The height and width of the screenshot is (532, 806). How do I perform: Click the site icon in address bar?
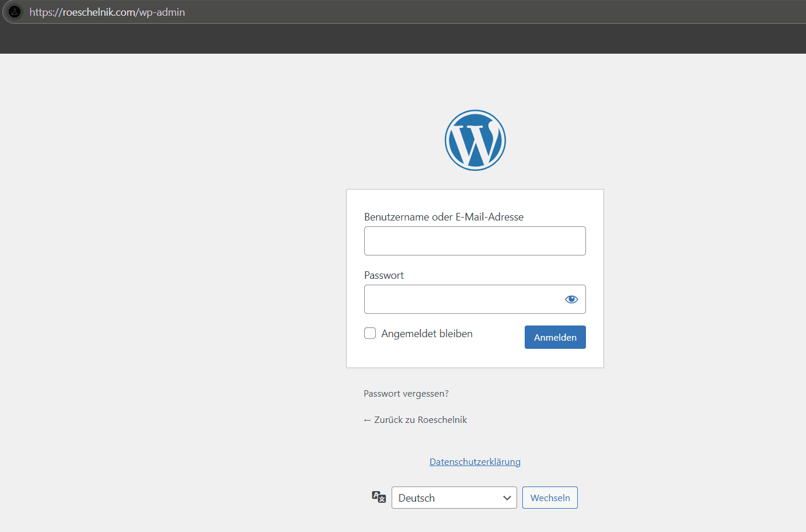[x=15, y=12]
